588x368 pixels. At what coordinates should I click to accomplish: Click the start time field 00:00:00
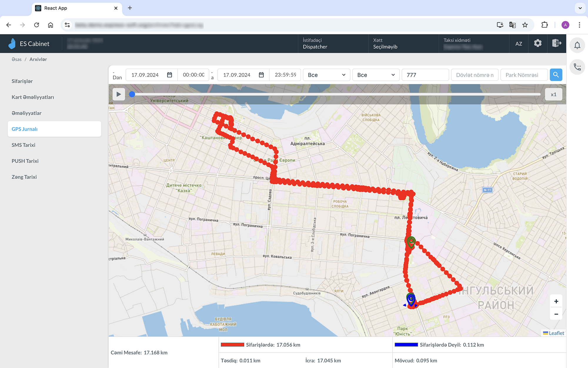click(193, 75)
